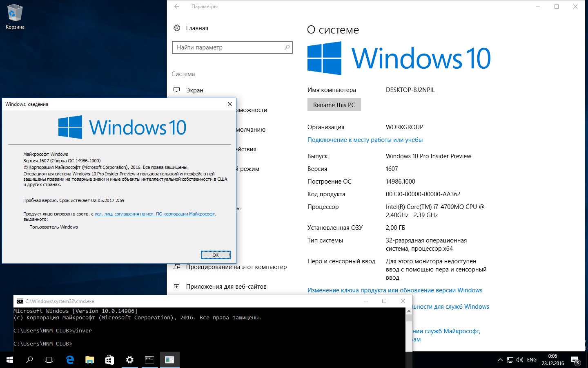Switch to Settings gear on taskbar

click(x=129, y=360)
